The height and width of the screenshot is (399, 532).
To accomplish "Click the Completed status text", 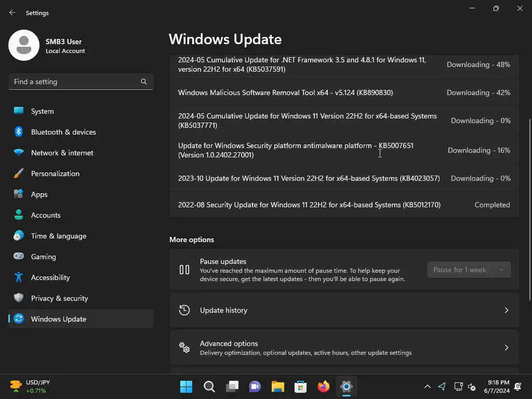I will tap(492, 205).
